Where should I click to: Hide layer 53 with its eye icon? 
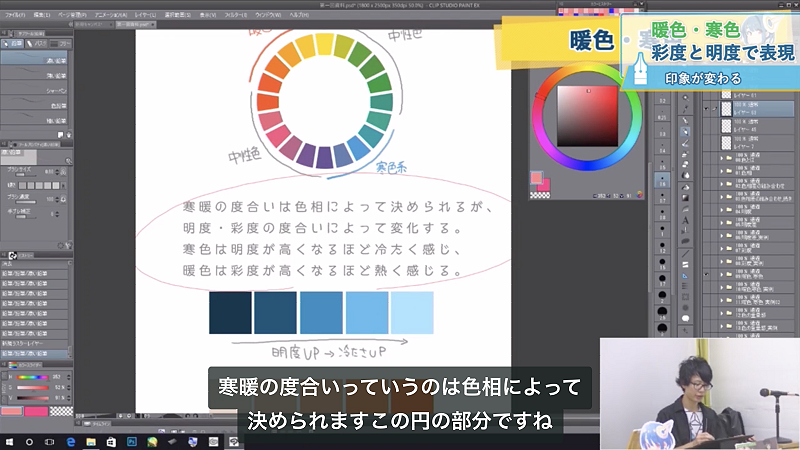[x=706, y=109]
